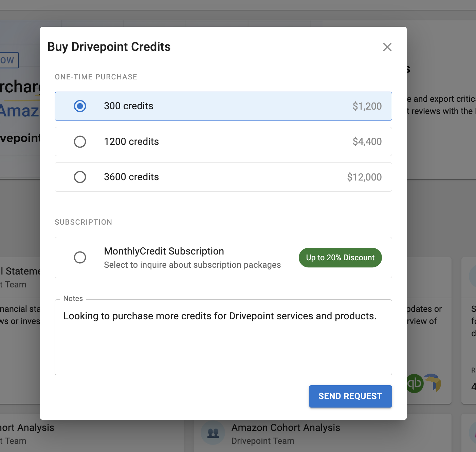Click the ONE-TIME PURCHASE section label
476x452 pixels.
pyautogui.click(x=96, y=77)
